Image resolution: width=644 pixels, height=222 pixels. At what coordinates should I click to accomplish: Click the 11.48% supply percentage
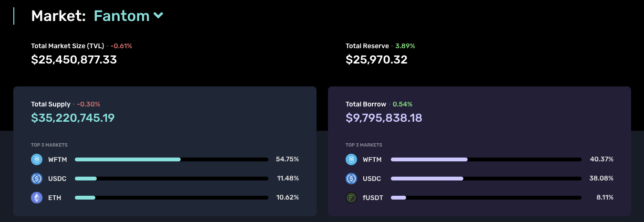(x=288, y=179)
